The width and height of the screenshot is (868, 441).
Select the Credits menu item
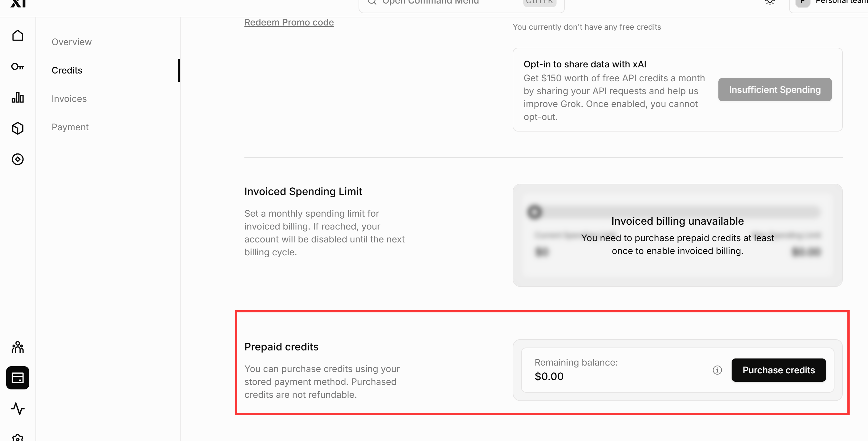pyautogui.click(x=67, y=70)
